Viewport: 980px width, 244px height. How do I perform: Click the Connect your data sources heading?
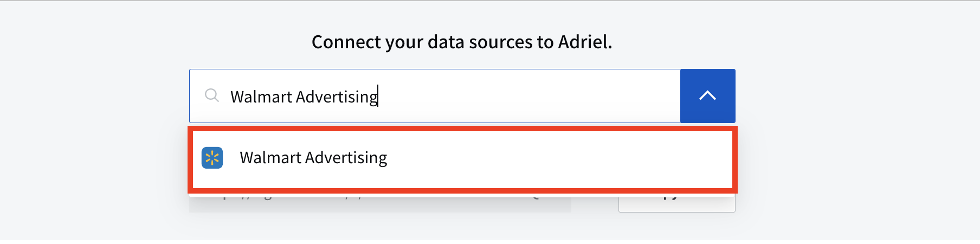(x=462, y=42)
